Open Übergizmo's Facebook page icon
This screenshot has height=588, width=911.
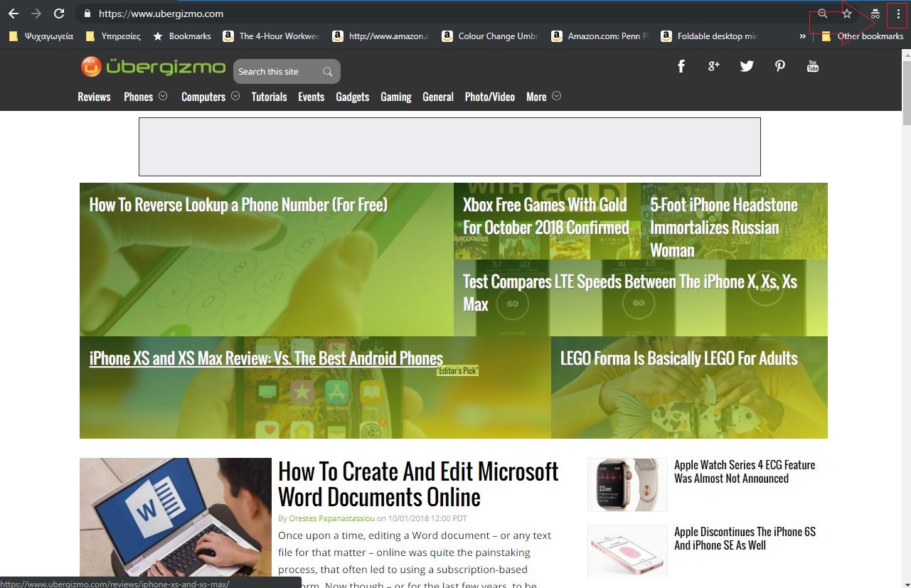[x=681, y=66]
